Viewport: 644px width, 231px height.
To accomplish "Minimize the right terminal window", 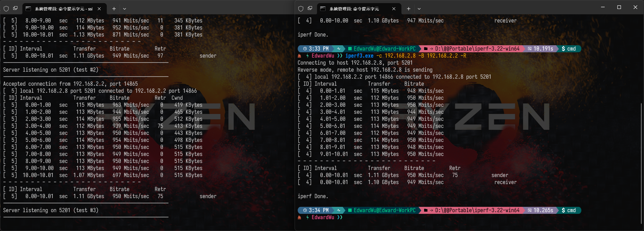I will point(603,7).
